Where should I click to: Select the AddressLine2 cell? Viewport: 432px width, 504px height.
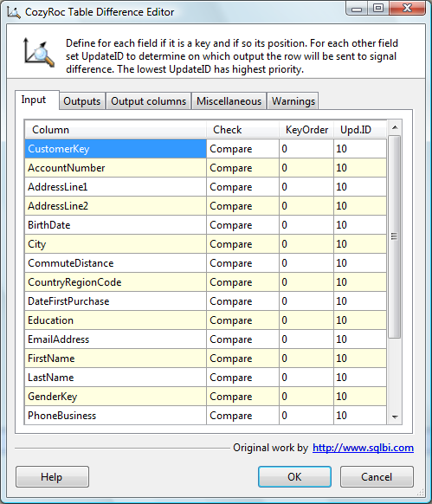tap(116, 206)
